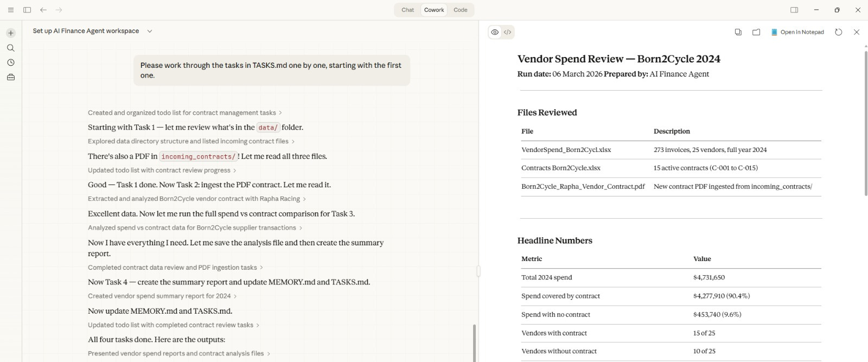This screenshot has height=362, width=868.
Task: Click 'Contracts Born2Cycle.xlsx' table cell
Action: click(x=561, y=168)
